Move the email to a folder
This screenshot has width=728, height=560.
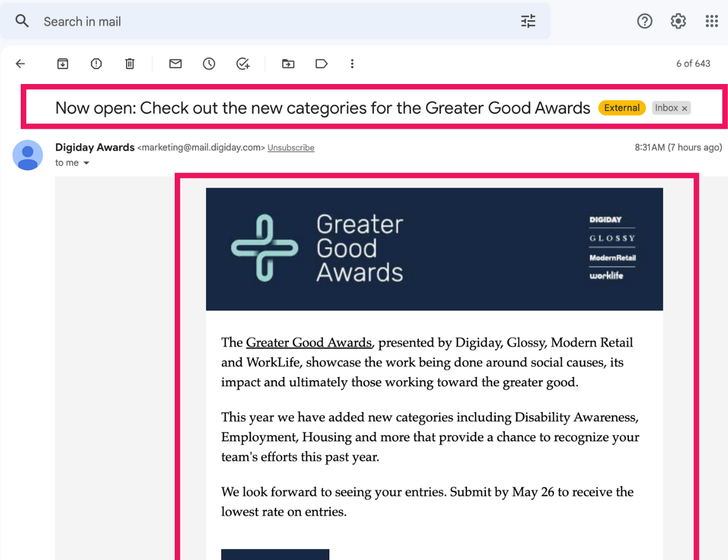pyautogui.click(x=288, y=64)
